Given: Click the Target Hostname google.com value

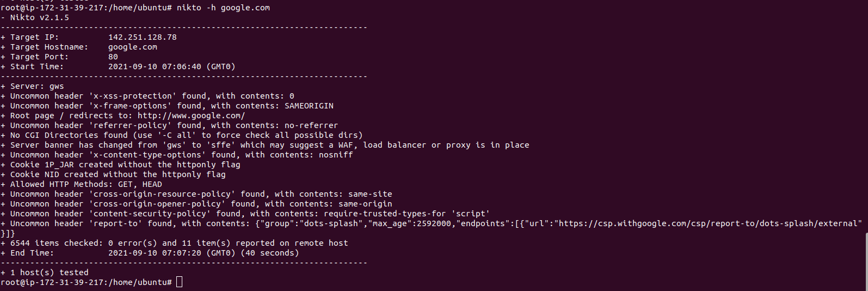Looking at the screenshot, I should (133, 47).
